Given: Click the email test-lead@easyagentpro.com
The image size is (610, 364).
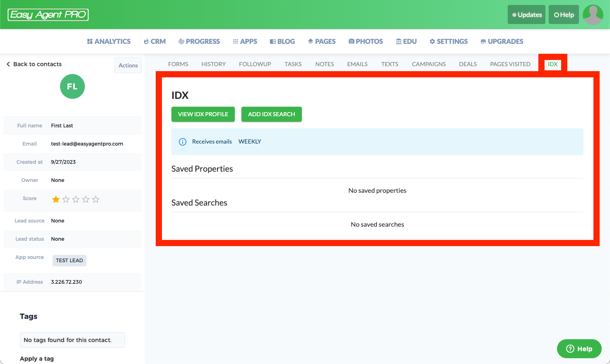Looking at the screenshot, I should [x=87, y=144].
